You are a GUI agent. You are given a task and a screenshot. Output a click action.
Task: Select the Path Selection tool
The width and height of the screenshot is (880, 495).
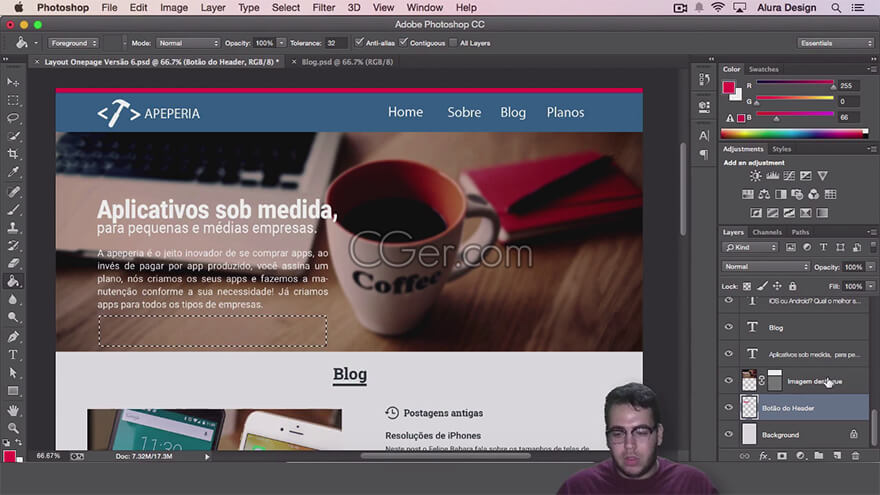13,373
